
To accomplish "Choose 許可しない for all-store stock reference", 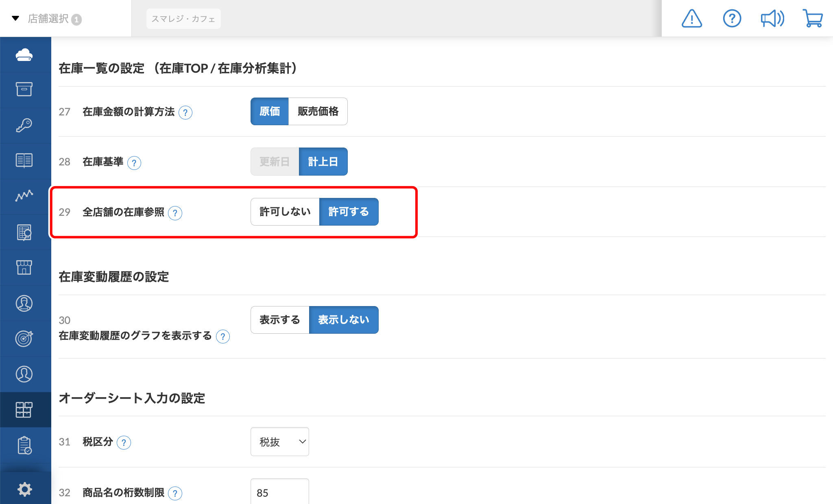I will pos(285,212).
